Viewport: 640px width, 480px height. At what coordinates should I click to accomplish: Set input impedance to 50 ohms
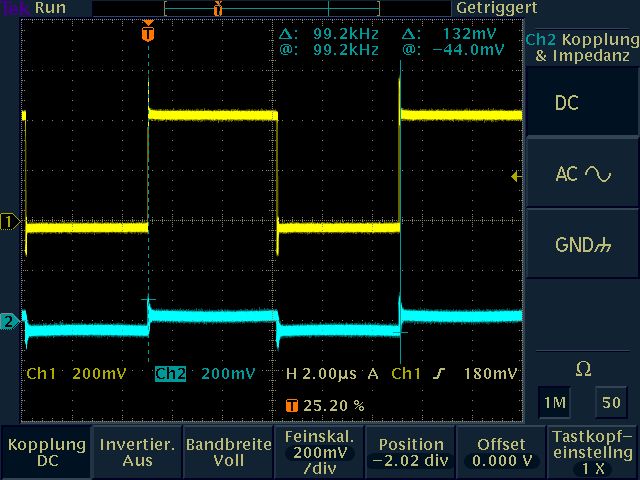609,402
